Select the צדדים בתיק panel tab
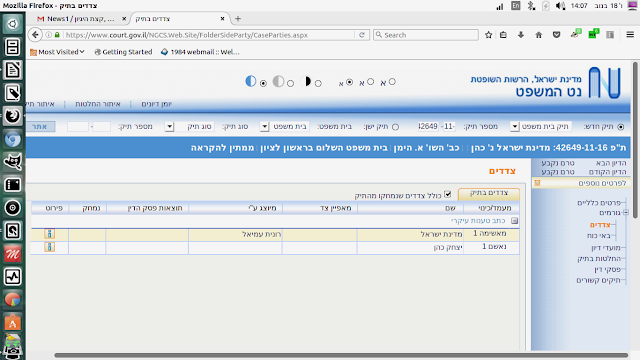This screenshot has width=640, height=360. [x=489, y=193]
